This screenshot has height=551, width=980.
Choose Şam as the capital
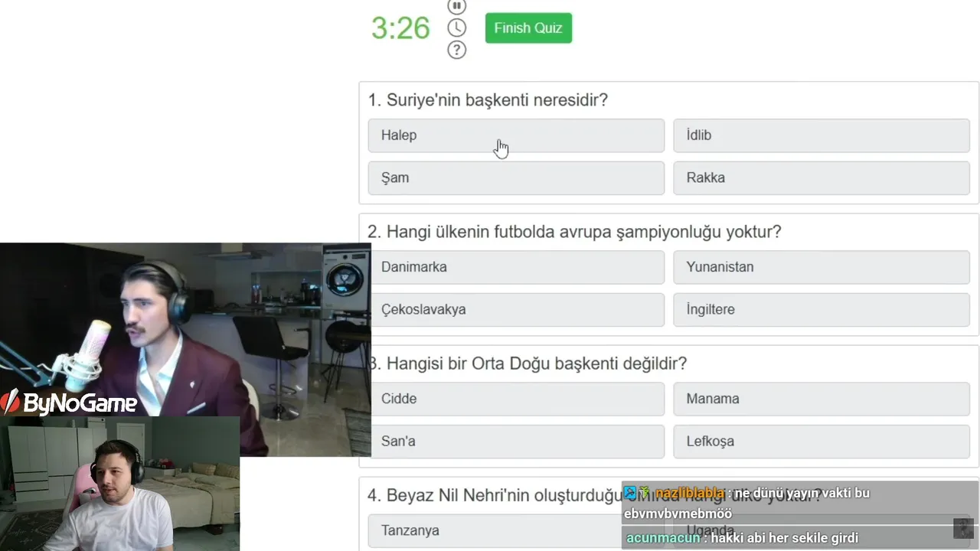[x=516, y=178]
